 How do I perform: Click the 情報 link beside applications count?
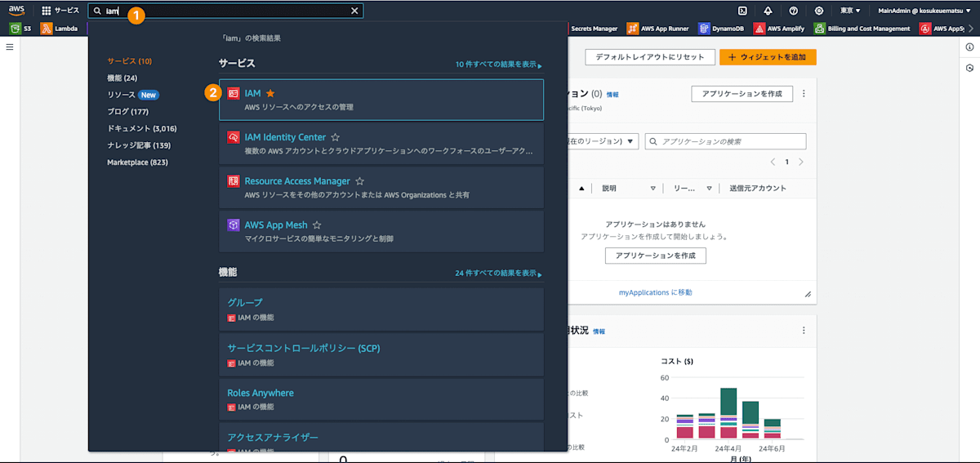pos(612,95)
